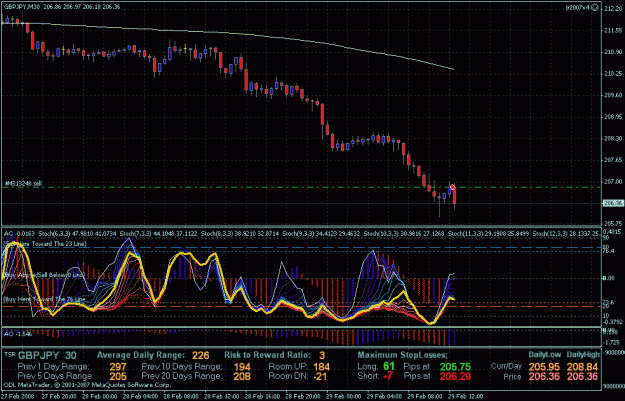Click the 210.90 price scale label
Image resolution: width=625 pixels, height=401 pixels.
[x=613, y=52]
